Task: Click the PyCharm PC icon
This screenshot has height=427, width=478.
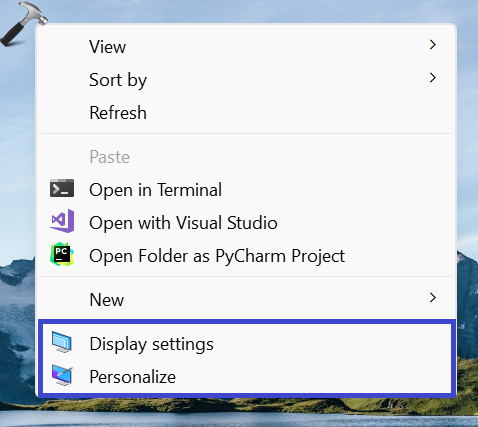Action: pyautogui.click(x=62, y=254)
